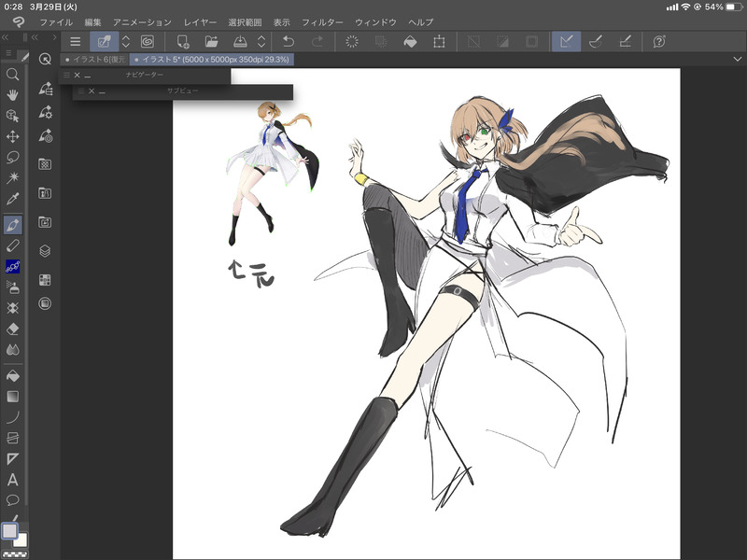Click the Open file folder icon

[x=212, y=42]
